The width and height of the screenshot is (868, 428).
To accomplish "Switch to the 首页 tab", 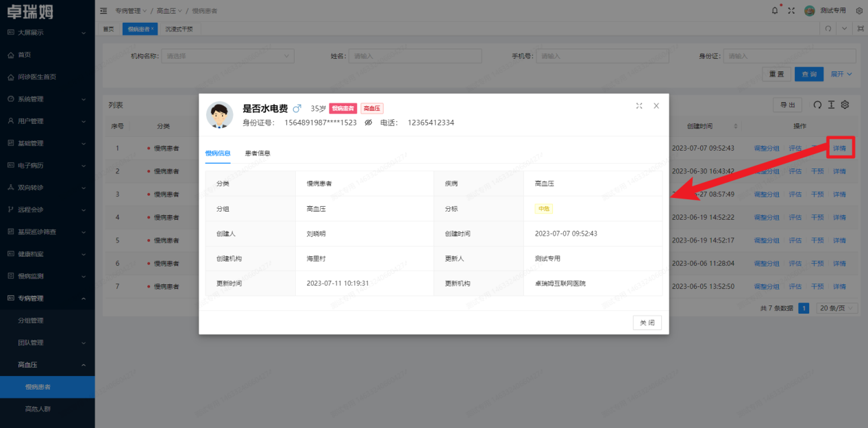I will 108,29.
